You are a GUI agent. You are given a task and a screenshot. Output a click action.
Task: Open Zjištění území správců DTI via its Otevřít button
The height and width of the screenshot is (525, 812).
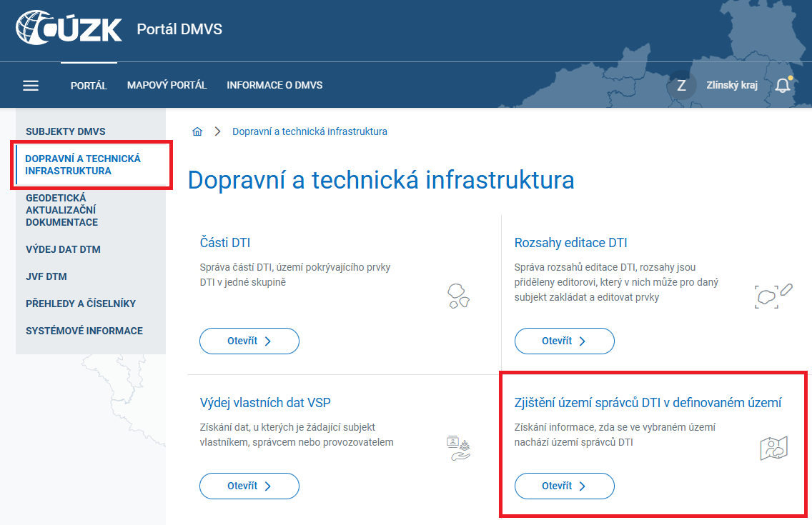[x=564, y=486]
